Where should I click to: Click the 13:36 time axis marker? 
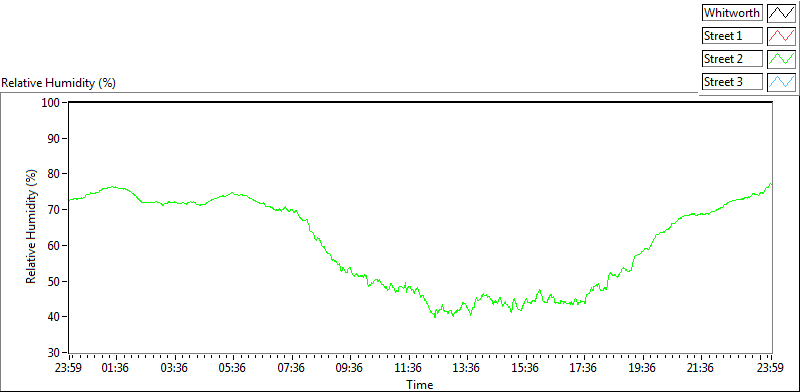coord(466,369)
